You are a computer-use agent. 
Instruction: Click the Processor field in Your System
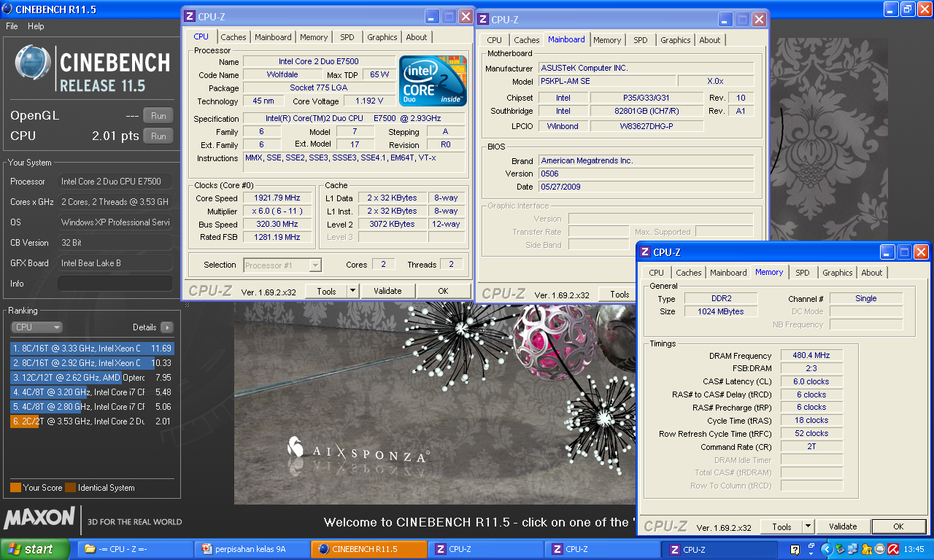click(x=115, y=182)
